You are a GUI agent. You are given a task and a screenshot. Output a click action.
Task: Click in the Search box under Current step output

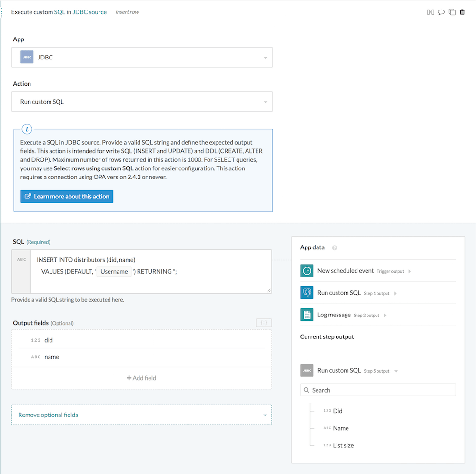click(377, 390)
